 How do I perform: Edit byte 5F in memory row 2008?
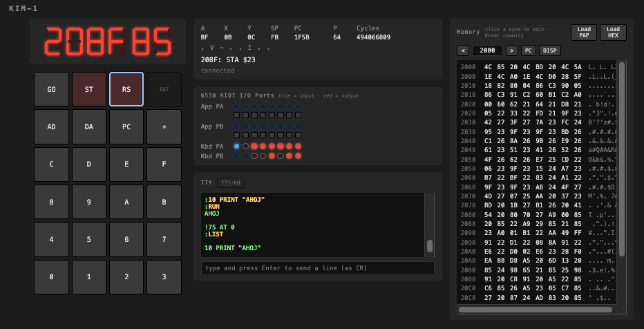pos(578,77)
